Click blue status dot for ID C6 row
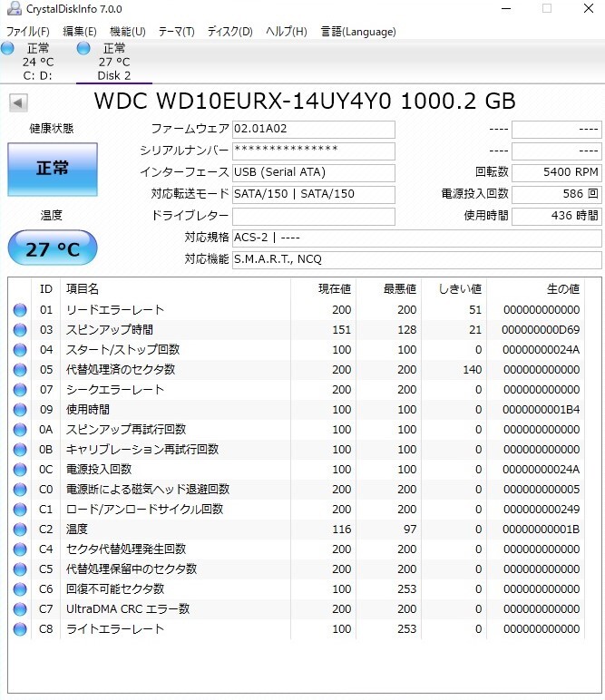Image resolution: width=605 pixels, height=700 pixels. (20, 588)
